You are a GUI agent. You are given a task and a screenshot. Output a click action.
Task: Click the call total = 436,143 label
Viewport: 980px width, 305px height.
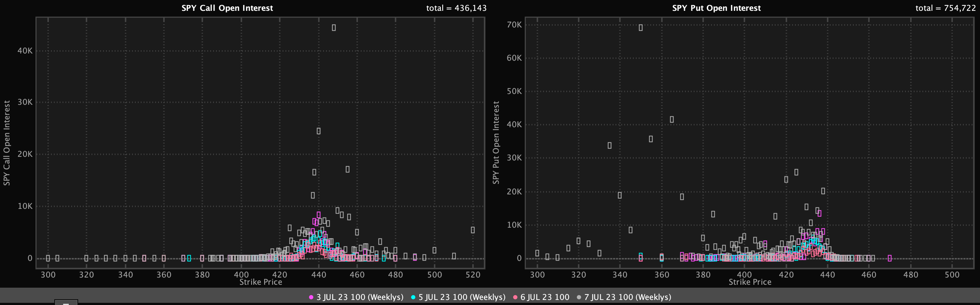pyautogui.click(x=456, y=8)
